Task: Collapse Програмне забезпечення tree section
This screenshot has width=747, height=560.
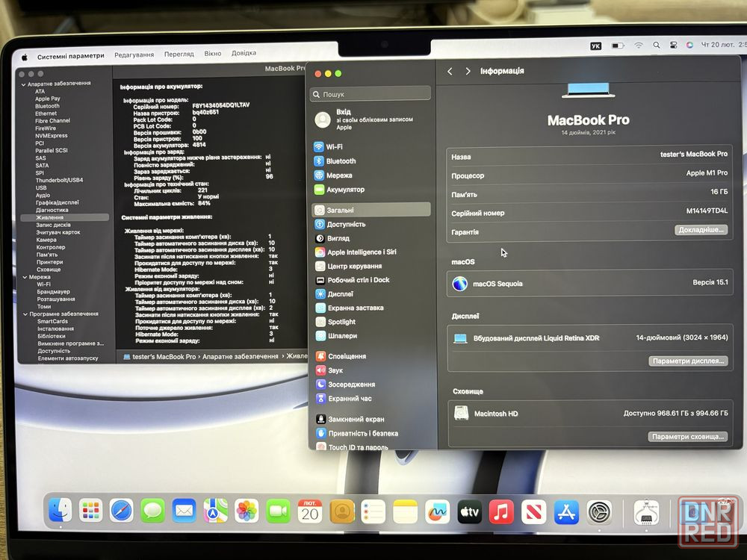Action: [25, 314]
